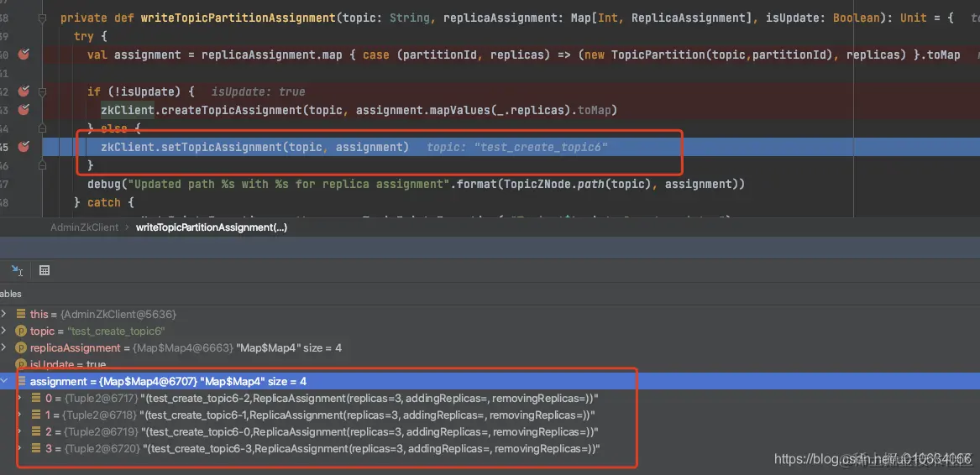Click the 'isUpdate: true' inline debug hint
The width and height of the screenshot is (980, 475).
(258, 91)
